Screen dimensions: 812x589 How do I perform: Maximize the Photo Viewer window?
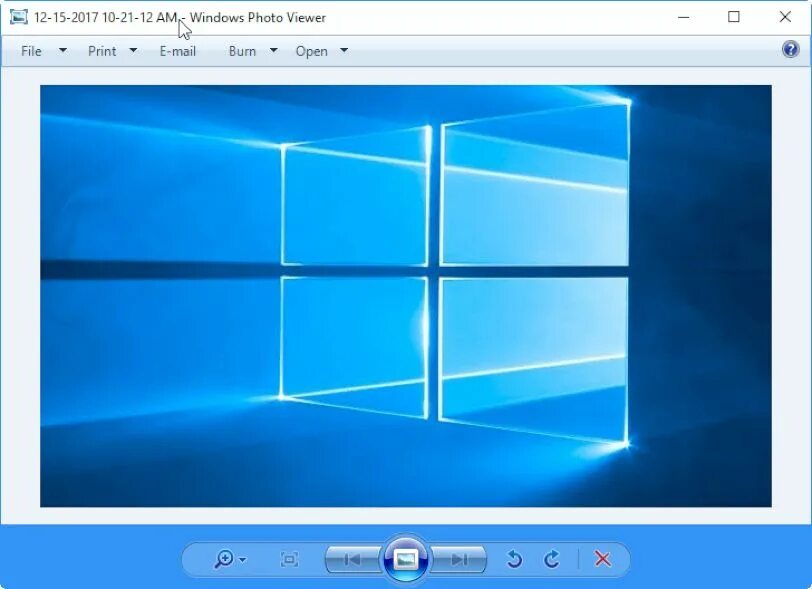tap(734, 17)
